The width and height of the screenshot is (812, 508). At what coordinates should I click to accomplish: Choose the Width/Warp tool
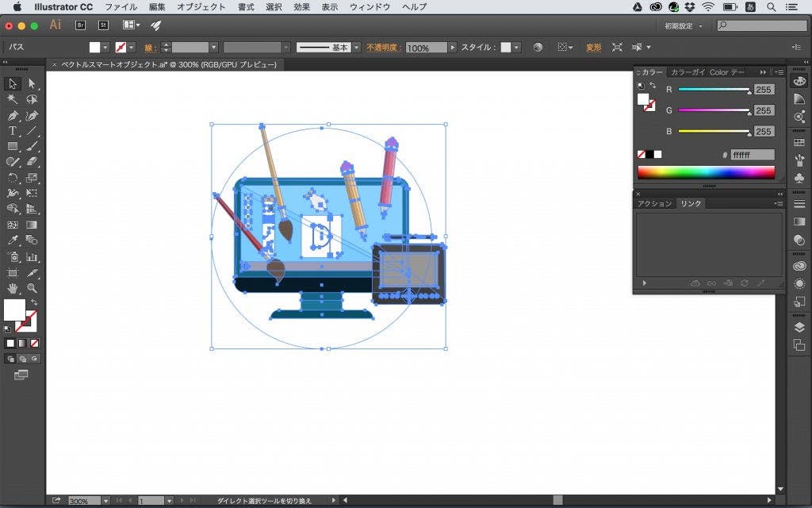pyautogui.click(x=13, y=194)
